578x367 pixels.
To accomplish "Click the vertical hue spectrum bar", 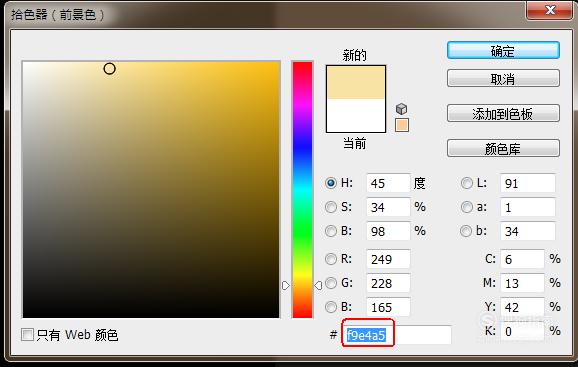I will click(302, 189).
